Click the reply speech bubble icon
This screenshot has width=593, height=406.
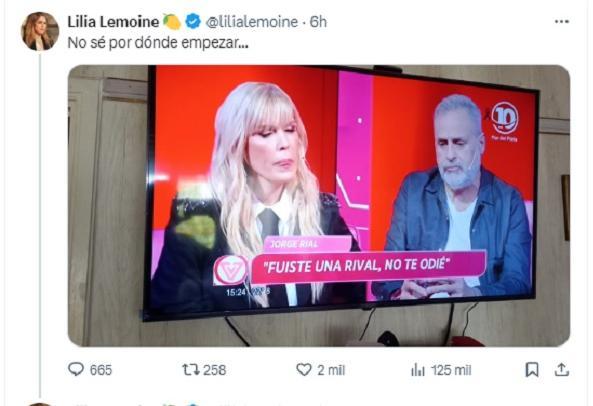click(x=76, y=369)
